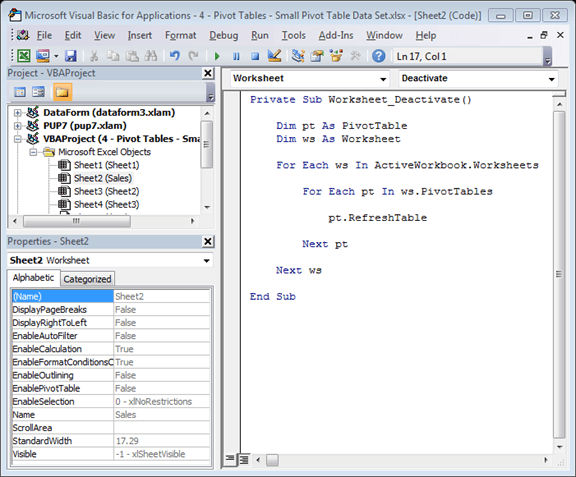Collapse the VBAProject tree node
Image resolution: width=576 pixels, height=477 pixels.
coord(17,139)
